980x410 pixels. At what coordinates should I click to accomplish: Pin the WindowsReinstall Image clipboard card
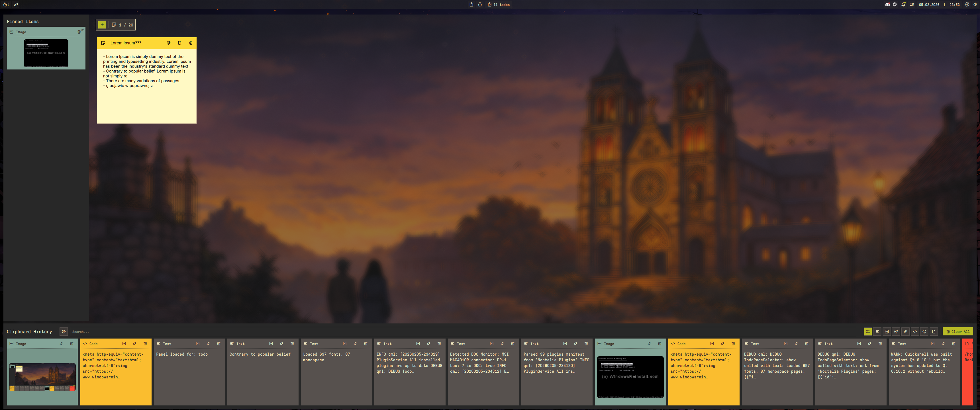649,343
